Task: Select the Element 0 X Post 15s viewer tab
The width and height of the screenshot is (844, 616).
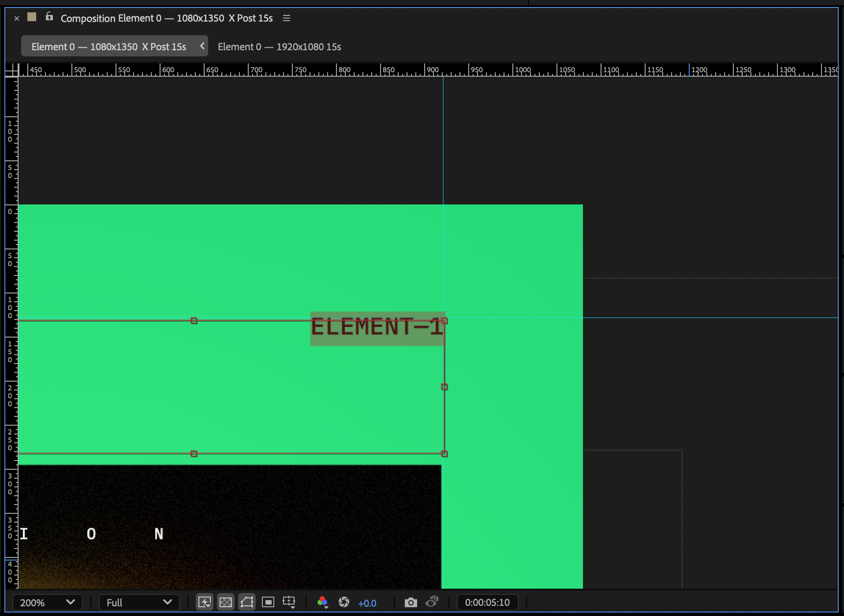Action: (x=108, y=46)
